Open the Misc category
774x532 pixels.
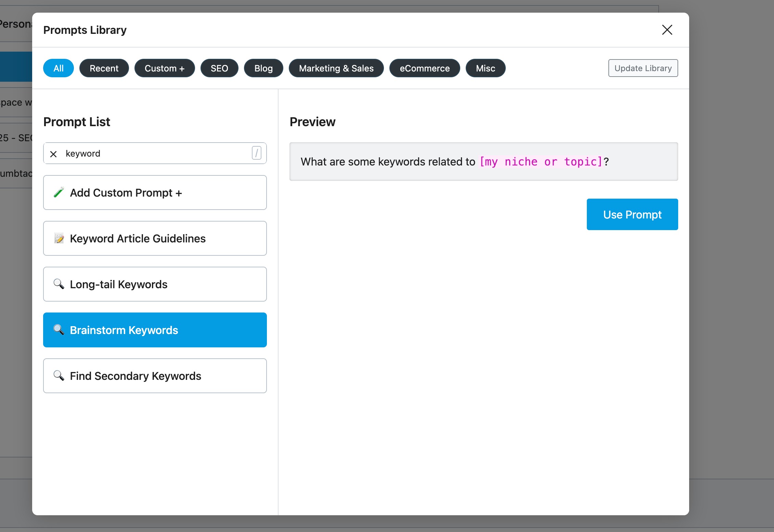[x=485, y=68]
